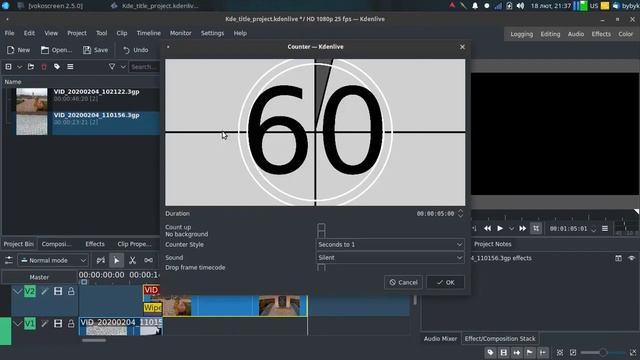Open the Project Bin hamburger options menu

pos(70,67)
